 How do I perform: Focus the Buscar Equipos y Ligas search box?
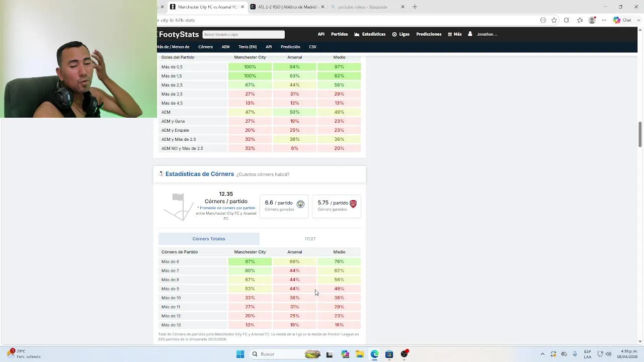[244, 34]
